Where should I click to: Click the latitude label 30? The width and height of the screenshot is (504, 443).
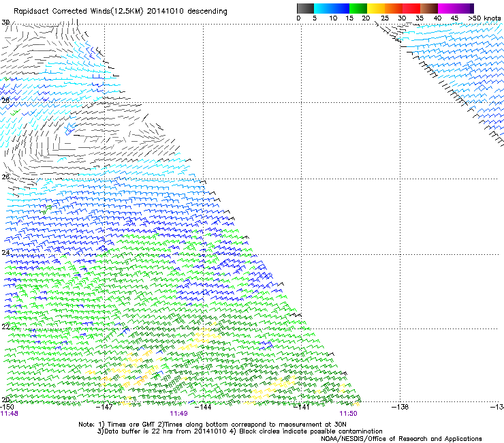point(5,22)
